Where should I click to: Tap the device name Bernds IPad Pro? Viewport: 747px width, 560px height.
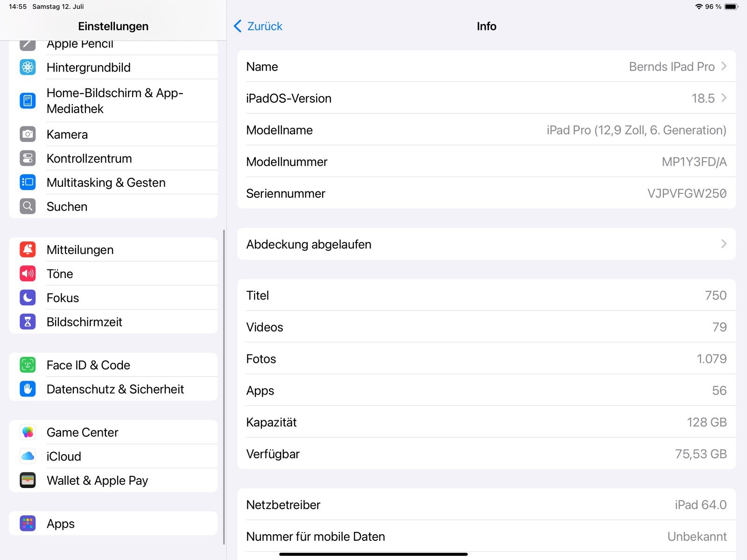coord(672,67)
